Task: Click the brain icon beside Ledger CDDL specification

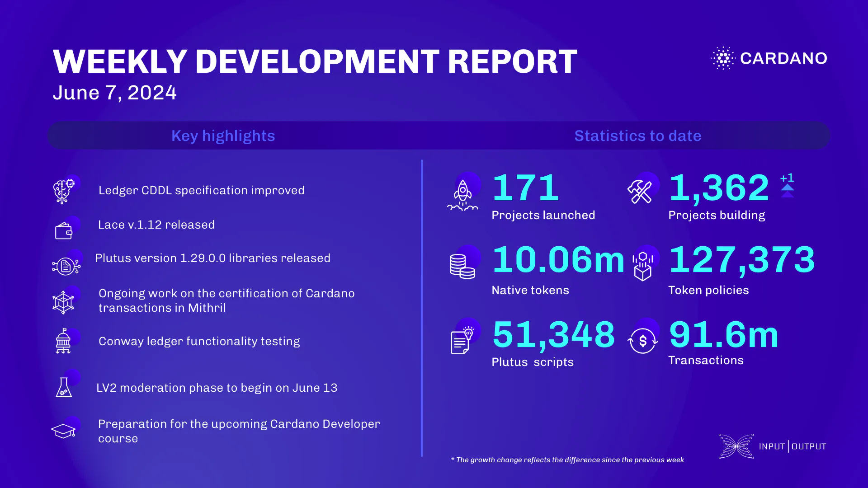Action: click(62, 190)
